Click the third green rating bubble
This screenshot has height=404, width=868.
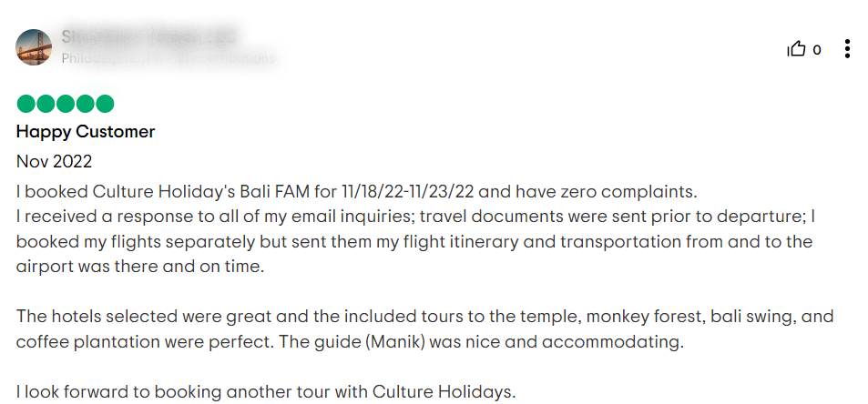pos(66,104)
